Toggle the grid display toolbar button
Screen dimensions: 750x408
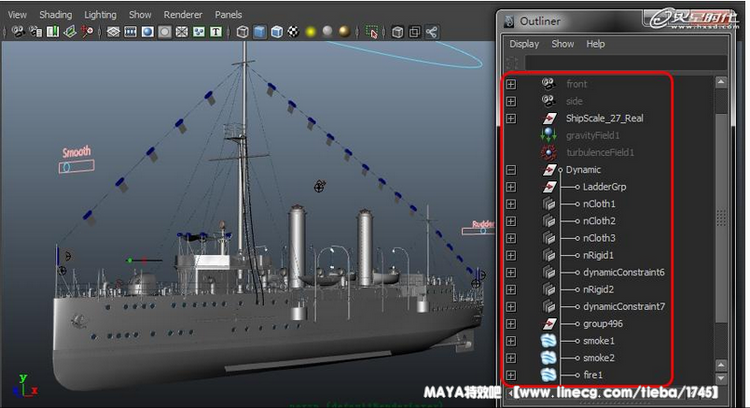tap(114, 32)
